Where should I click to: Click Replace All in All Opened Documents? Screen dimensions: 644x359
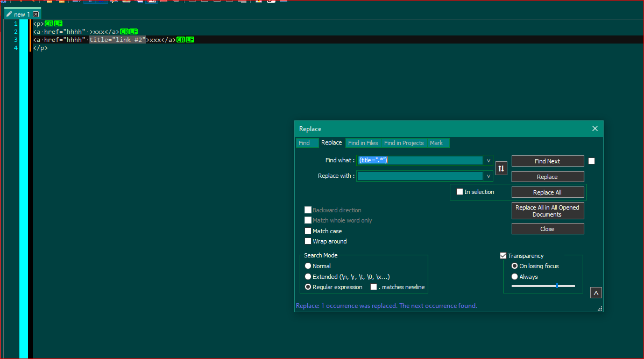548,211
